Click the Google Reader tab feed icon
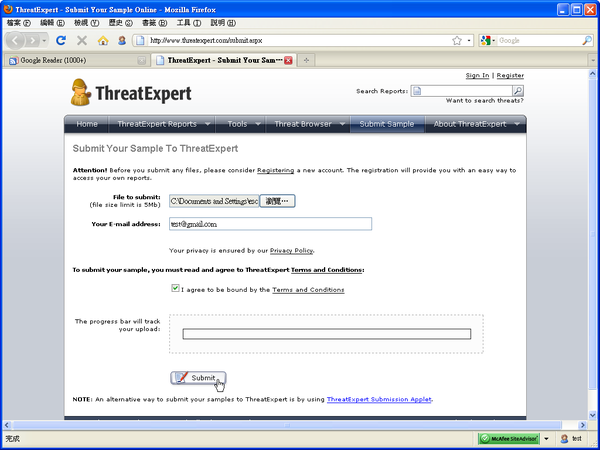 [x=13, y=60]
